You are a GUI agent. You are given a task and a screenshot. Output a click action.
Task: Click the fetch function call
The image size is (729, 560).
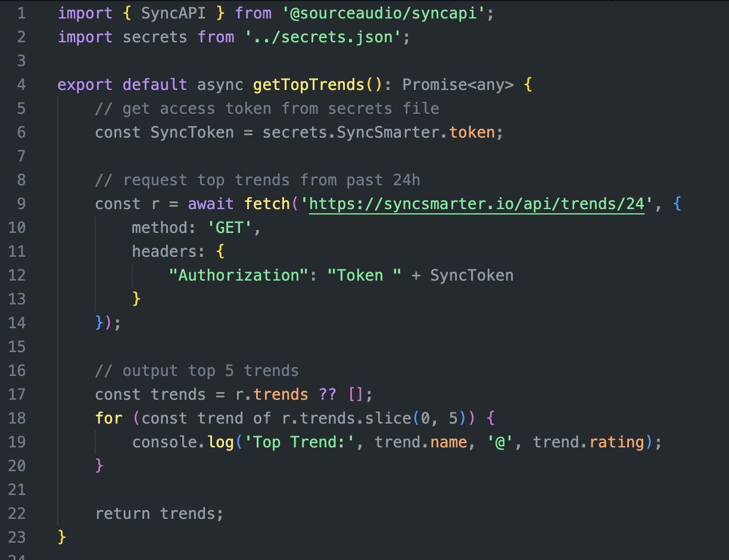coord(267,204)
